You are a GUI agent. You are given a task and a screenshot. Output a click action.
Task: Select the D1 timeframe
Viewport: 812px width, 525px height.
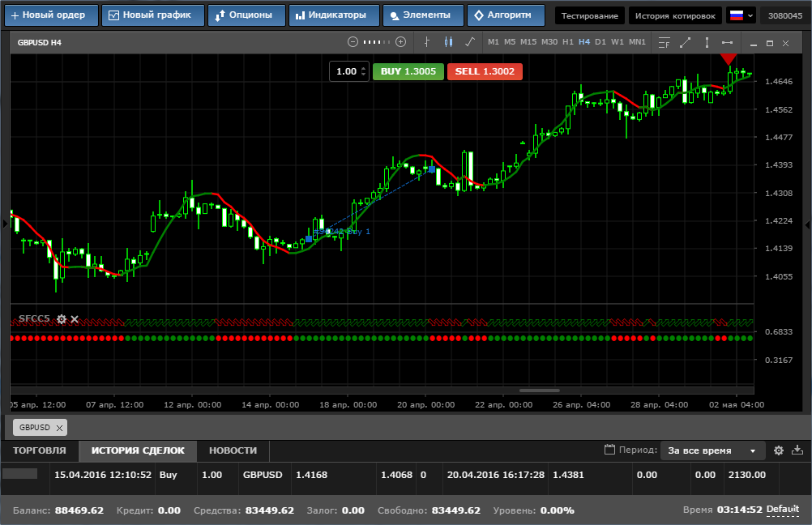600,42
